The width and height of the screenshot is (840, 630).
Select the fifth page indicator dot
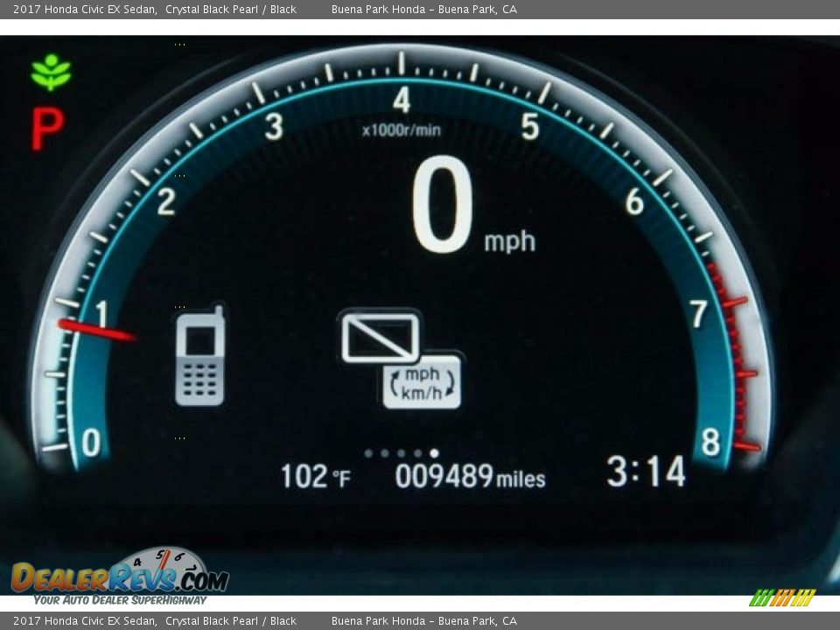pos(435,453)
